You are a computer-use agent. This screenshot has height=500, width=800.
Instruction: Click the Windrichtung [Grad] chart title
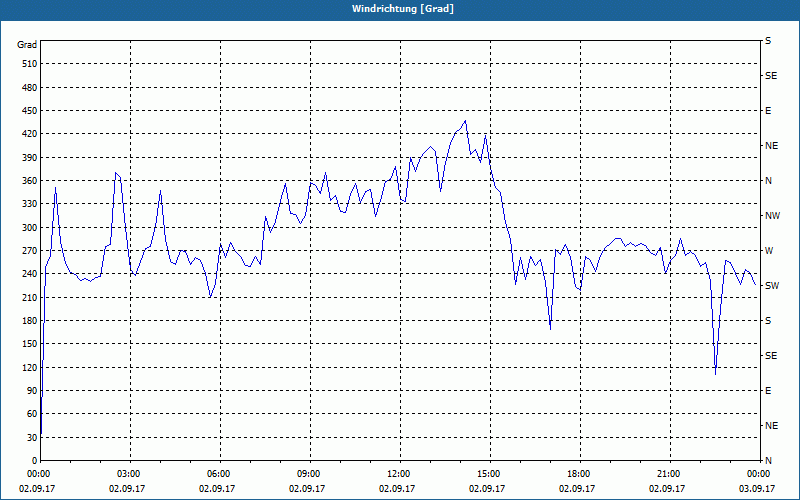[x=403, y=9]
